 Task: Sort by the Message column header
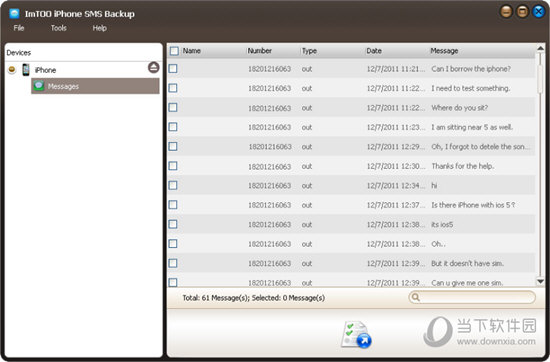pos(444,51)
